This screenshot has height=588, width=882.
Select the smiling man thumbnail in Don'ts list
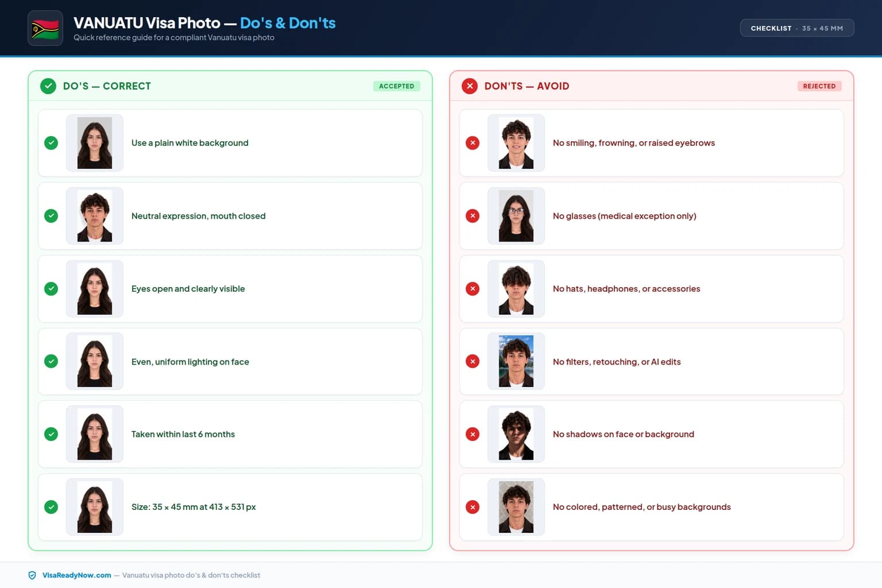click(x=516, y=143)
